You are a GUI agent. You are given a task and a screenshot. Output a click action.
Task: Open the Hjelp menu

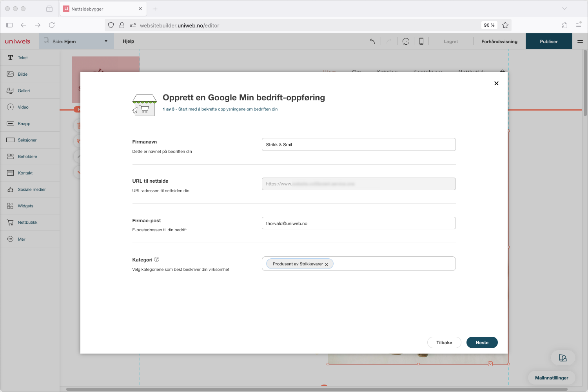coord(128,41)
